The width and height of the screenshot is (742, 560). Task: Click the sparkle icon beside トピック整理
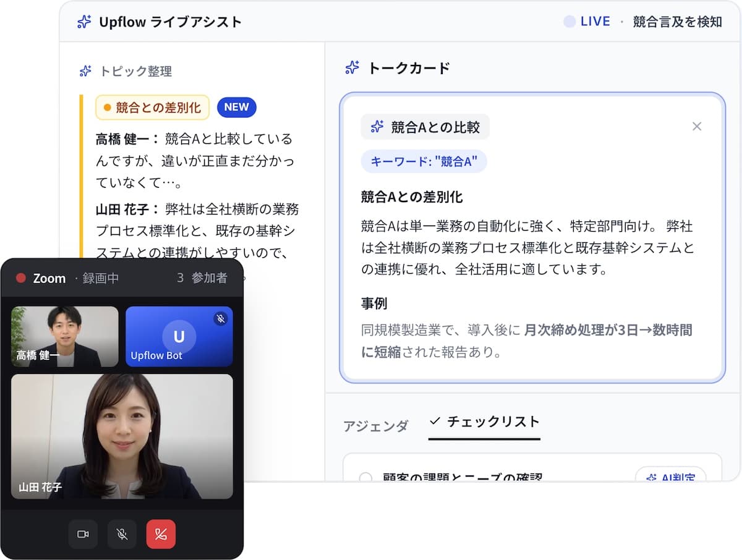coord(85,71)
